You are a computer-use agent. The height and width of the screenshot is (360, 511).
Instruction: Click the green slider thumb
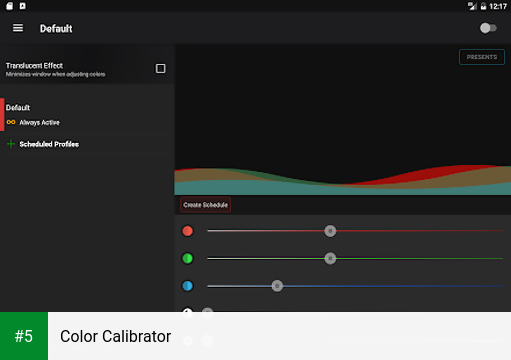330,258
